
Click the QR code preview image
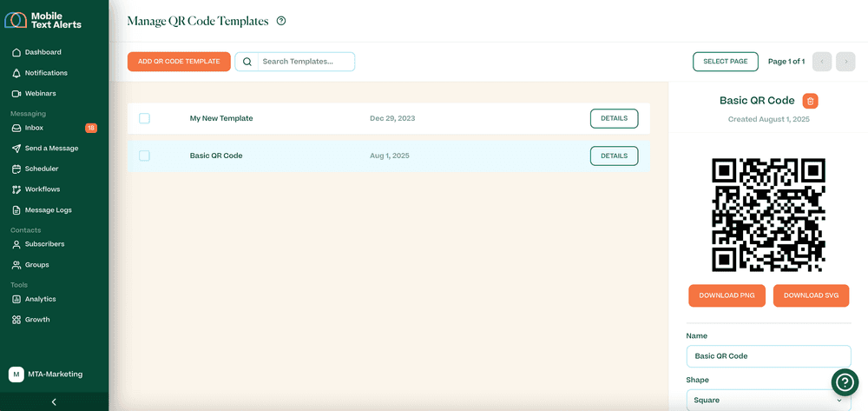point(768,215)
